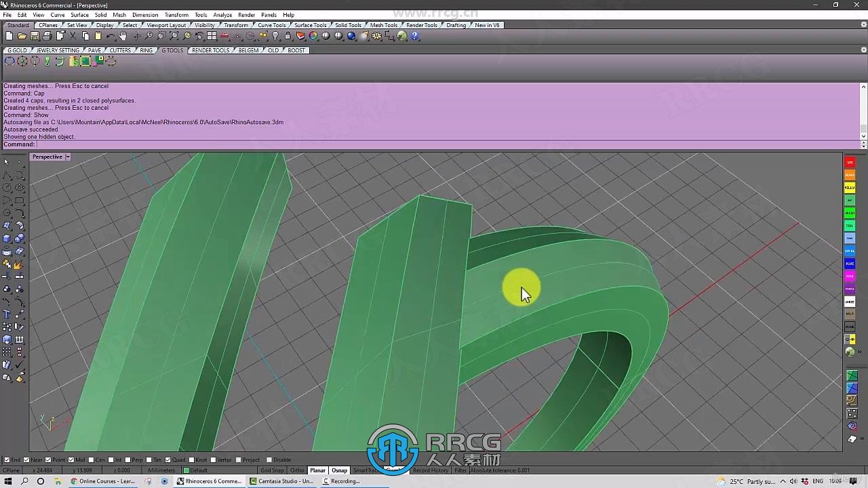Image resolution: width=868 pixels, height=488 pixels.
Task: Open Options with the gear icon
Action: pos(377,36)
